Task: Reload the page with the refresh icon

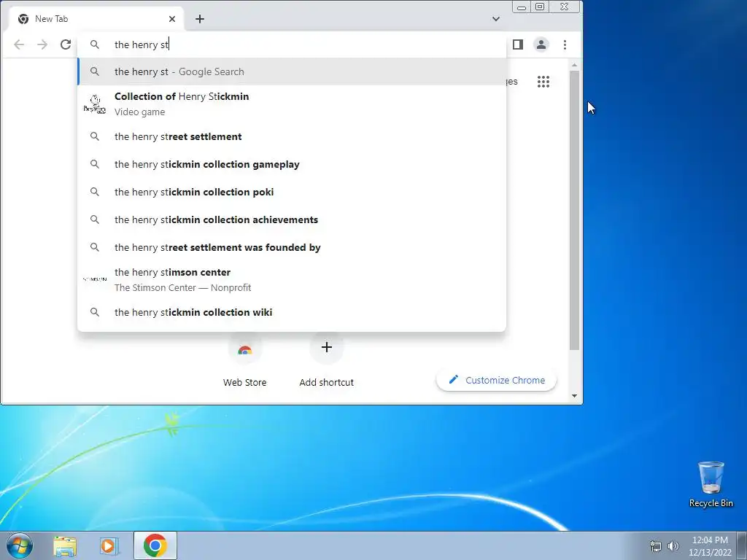Action: click(x=66, y=44)
